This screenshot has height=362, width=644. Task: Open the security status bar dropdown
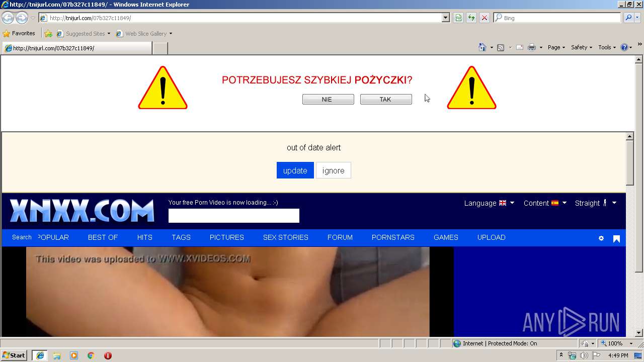tap(588, 343)
